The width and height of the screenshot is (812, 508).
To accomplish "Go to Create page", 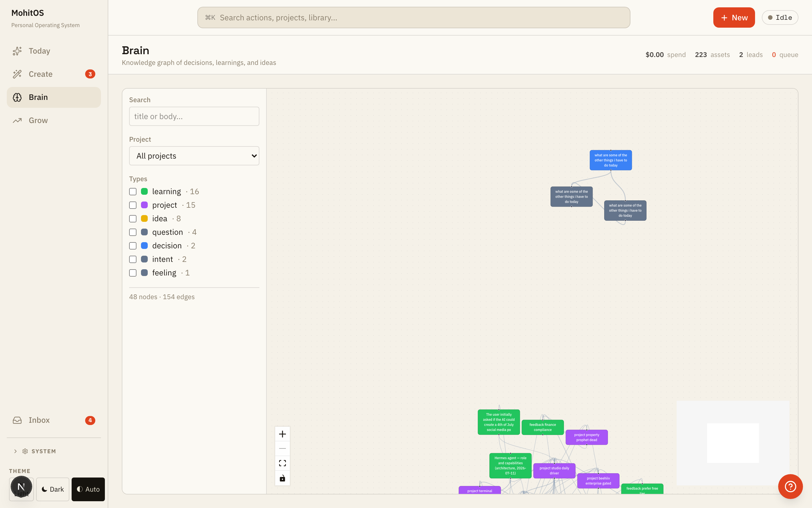I will point(54,74).
